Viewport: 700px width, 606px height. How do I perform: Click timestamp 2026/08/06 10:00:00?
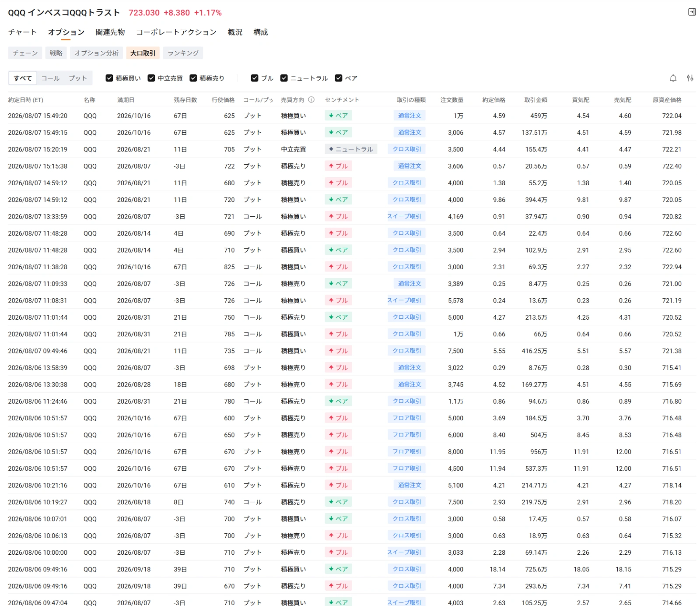pos(38,553)
